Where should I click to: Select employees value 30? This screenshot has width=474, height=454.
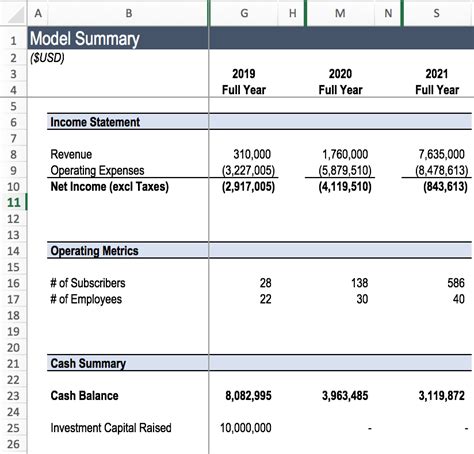pos(362,299)
